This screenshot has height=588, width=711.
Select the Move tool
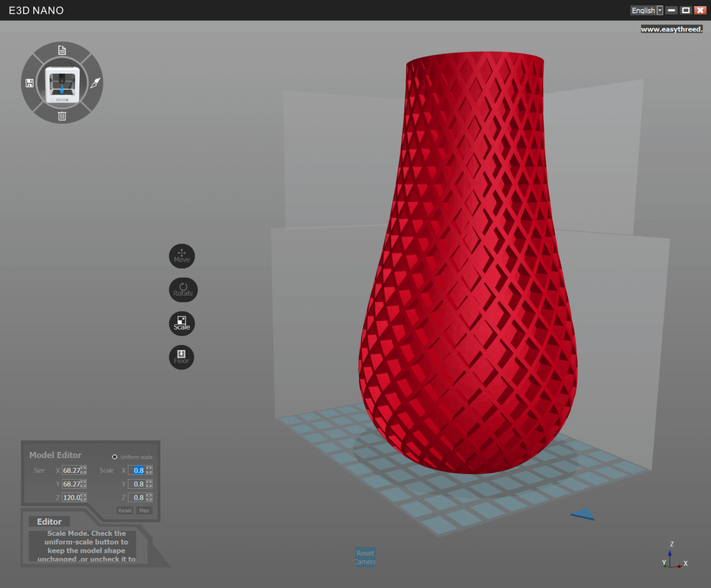(181, 255)
